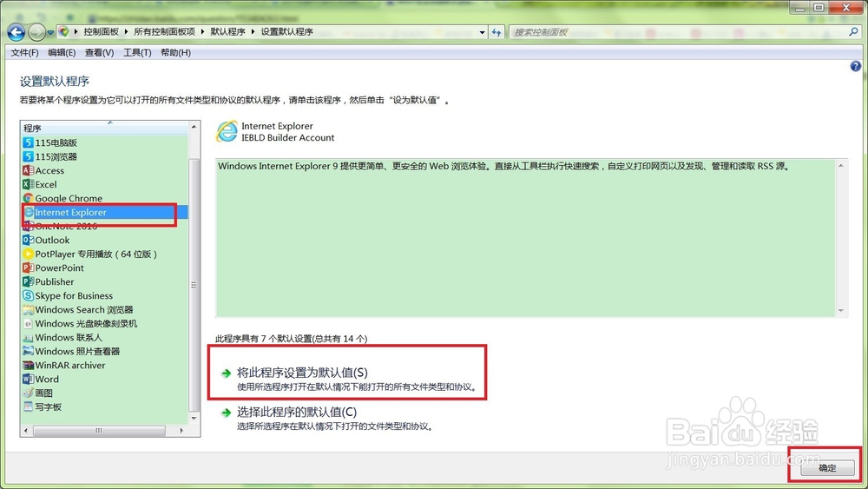The image size is (868, 489).
Task: Click the refresh button beside address bar
Action: pyautogui.click(x=496, y=33)
